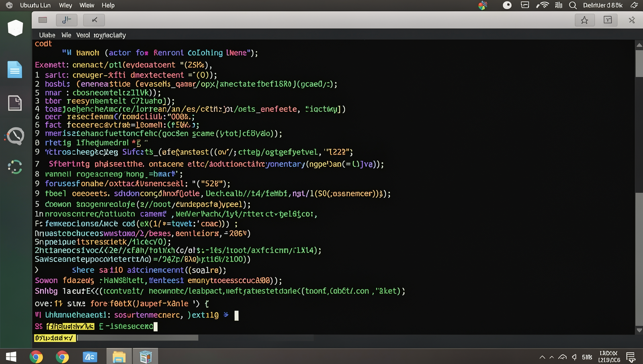Click the "Exemett:" text in the terminal

52,65
